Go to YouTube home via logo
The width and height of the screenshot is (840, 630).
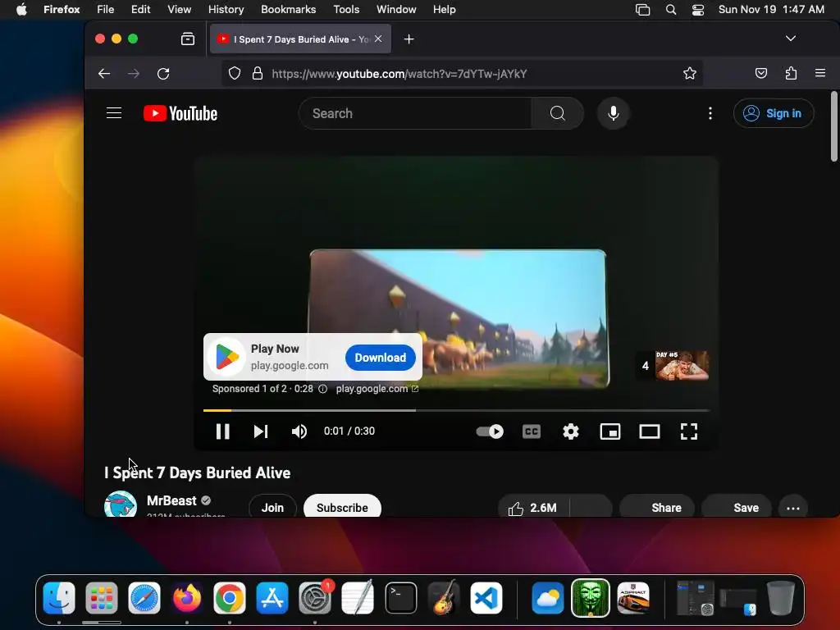point(180,113)
